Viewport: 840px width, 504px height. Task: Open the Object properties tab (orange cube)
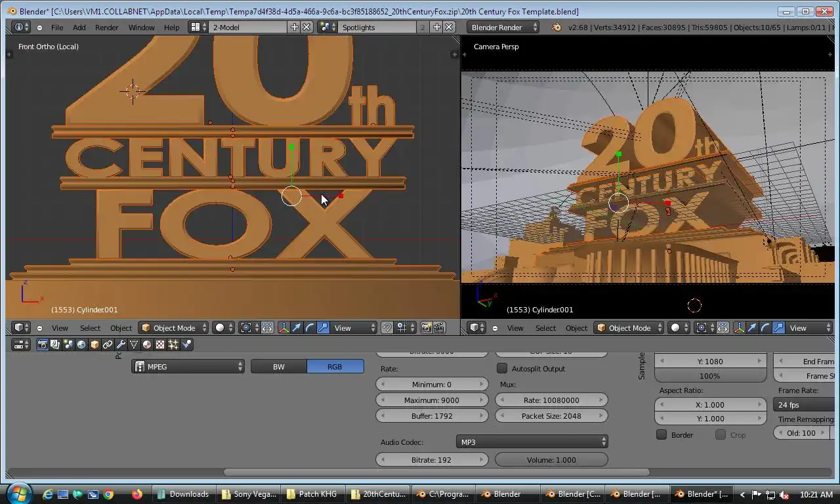[x=94, y=345]
